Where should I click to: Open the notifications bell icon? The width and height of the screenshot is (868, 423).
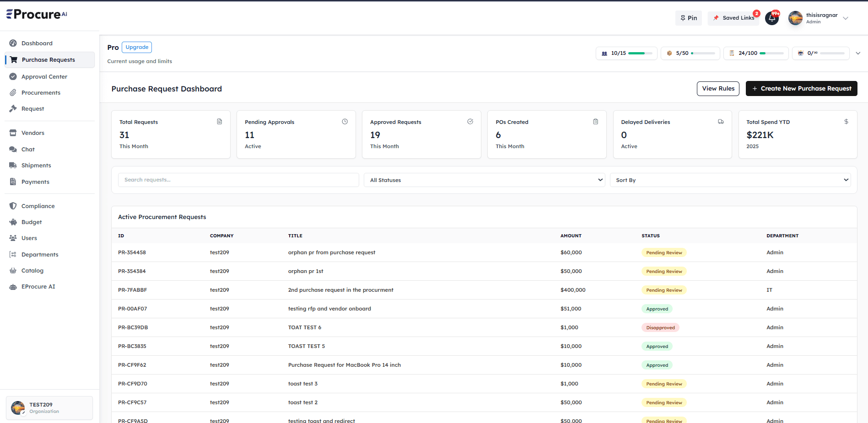coord(772,18)
